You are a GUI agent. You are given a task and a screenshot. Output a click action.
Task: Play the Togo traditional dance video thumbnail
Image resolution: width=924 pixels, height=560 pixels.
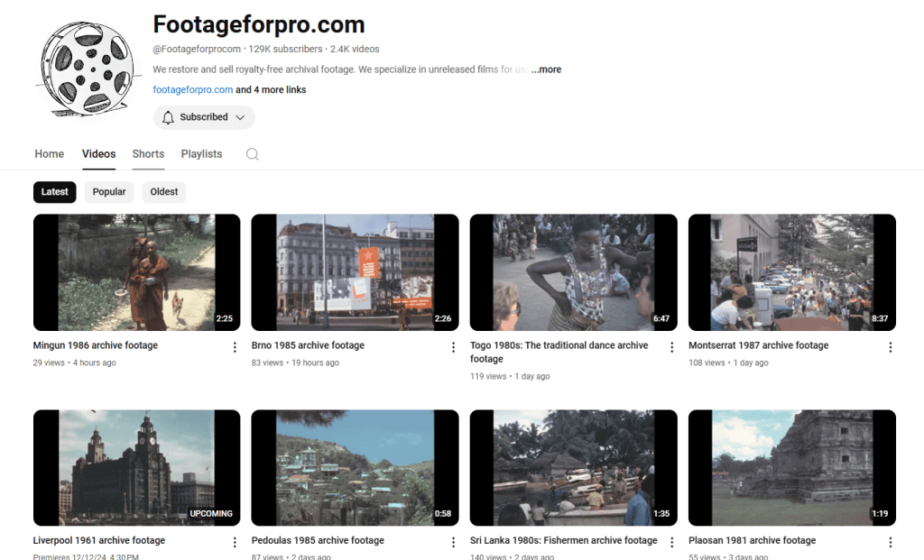click(573, 272)
